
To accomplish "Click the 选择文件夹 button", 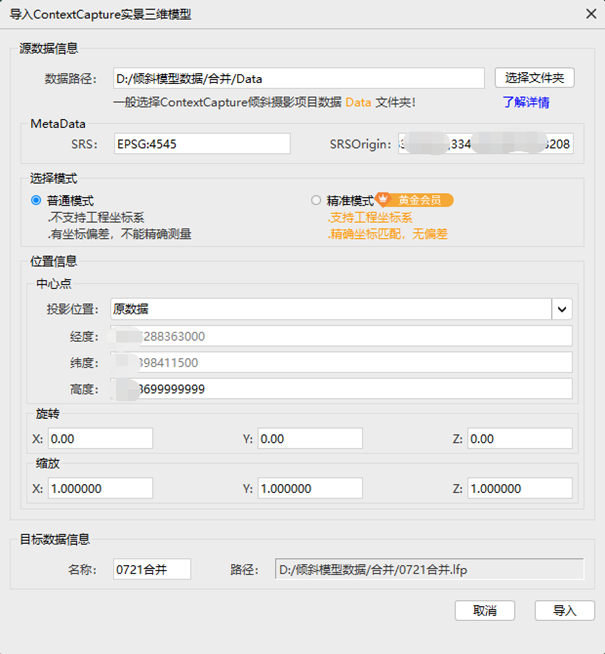I will (x=535, y=78).
